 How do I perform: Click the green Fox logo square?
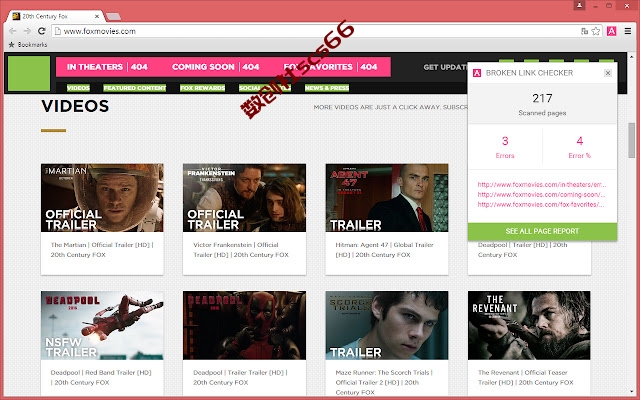coord(29,73)
